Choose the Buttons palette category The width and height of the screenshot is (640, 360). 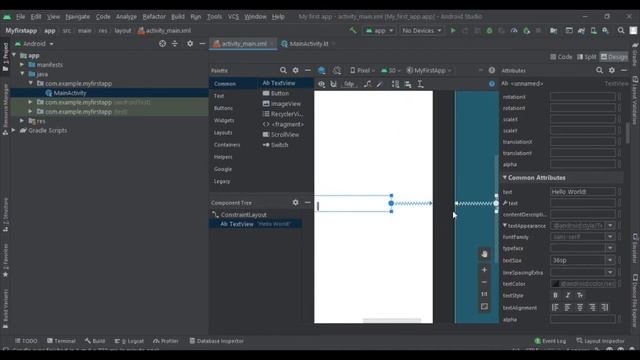(x=223, y=108)
